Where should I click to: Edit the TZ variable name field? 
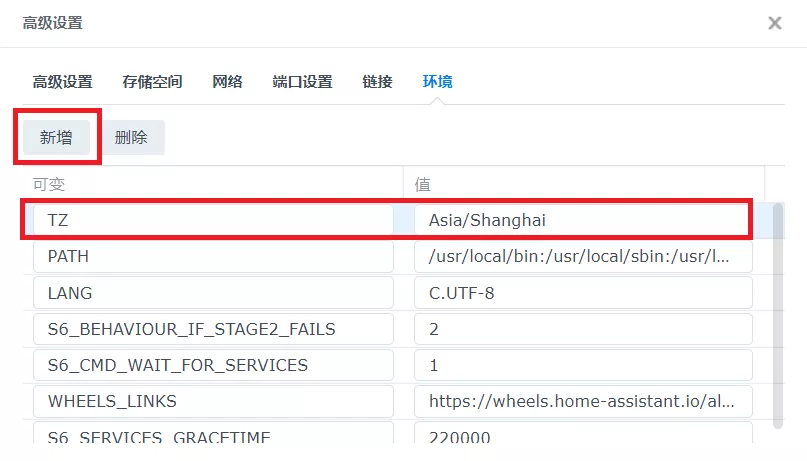[214, 220]
